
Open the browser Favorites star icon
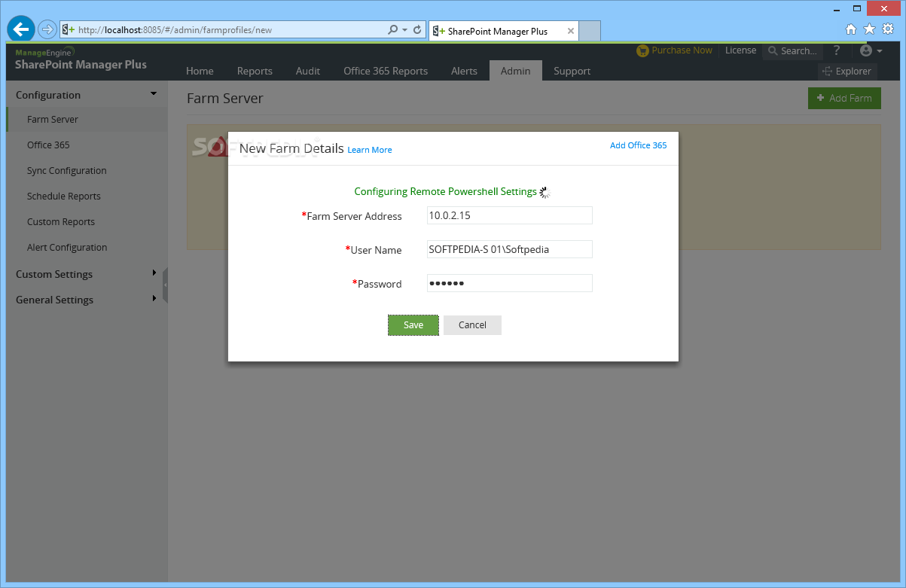pyautogui.click(x=869, y=29)
